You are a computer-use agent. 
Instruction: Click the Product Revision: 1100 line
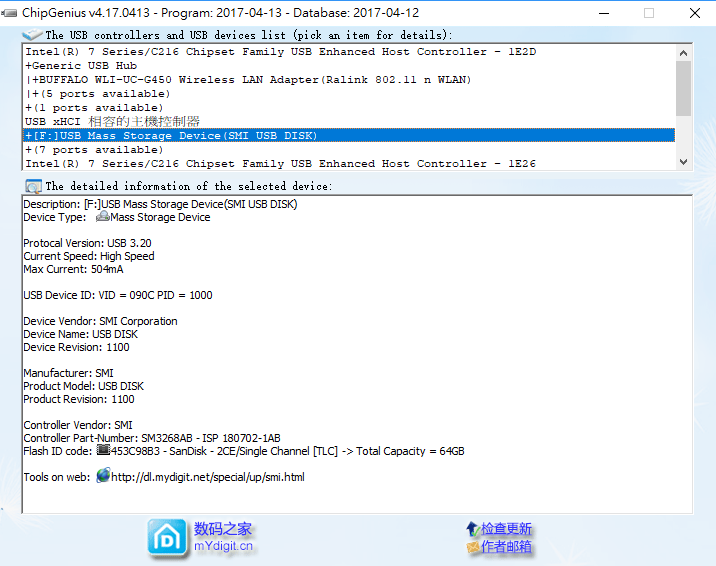[79, 399]
